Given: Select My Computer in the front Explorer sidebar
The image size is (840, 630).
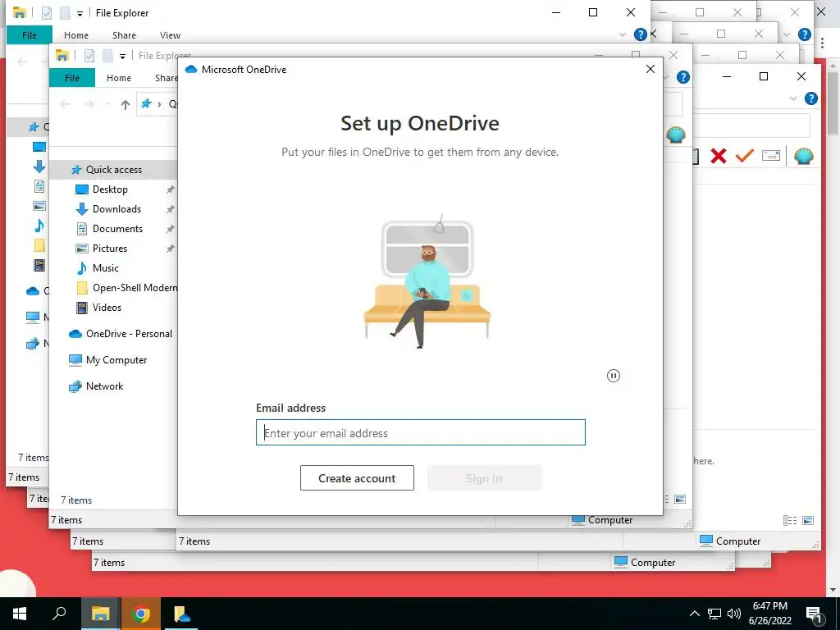Looking at the screenshot, I should [x=116, y=360].
